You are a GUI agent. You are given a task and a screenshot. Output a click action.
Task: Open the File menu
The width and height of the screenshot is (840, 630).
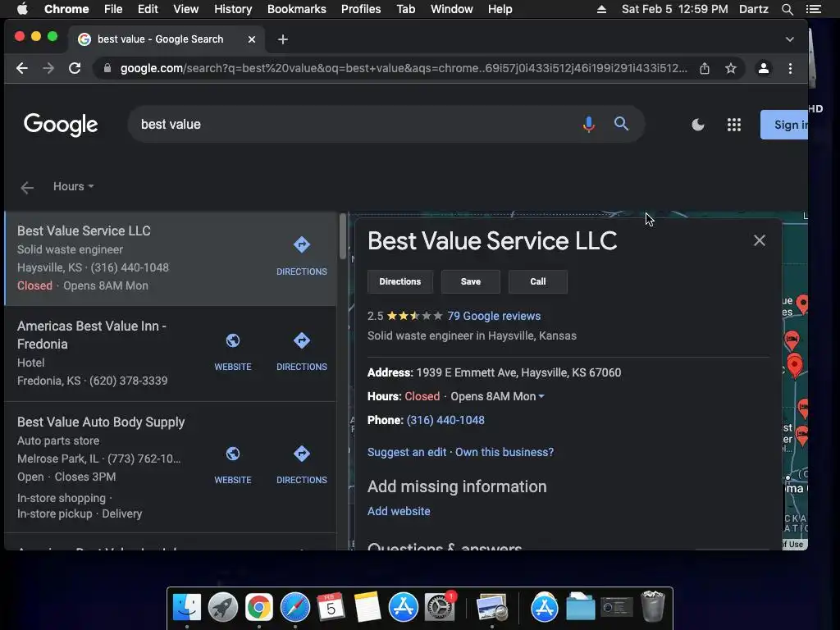113,9
